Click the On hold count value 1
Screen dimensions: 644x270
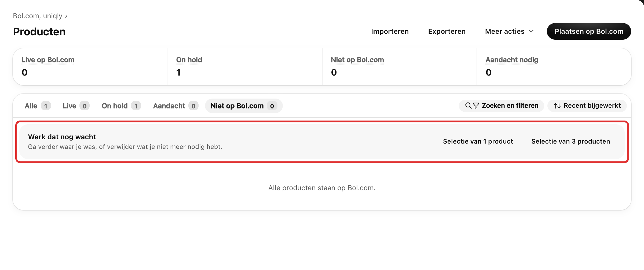178,72
